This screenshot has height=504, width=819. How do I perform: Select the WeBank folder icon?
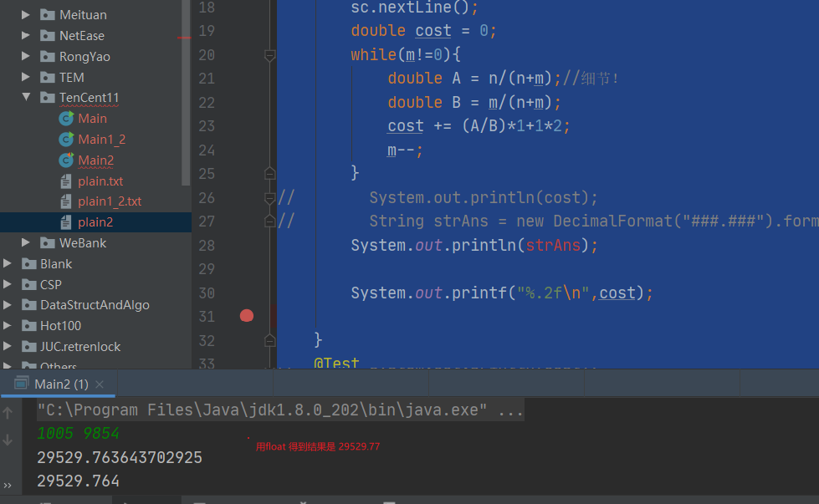tap(48, 242)
